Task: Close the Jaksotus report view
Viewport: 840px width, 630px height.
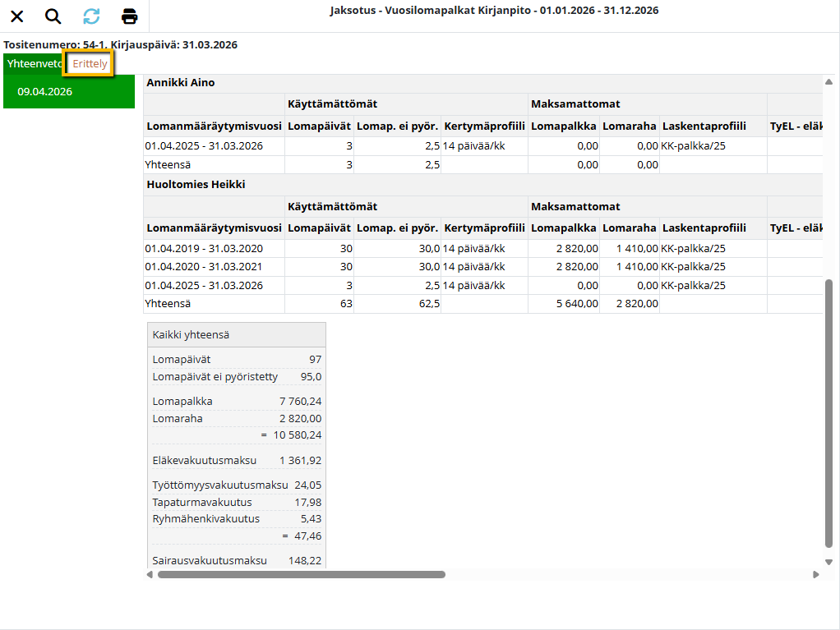Action: [x=17, y=16]
